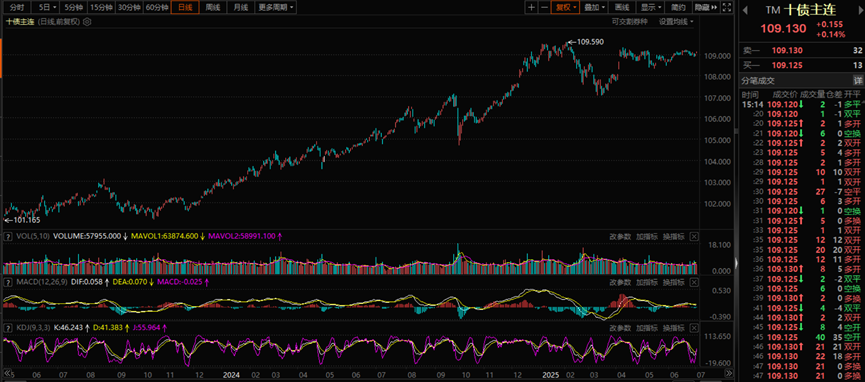865x382 pixels.
Task: Open the 叠加 overlay dropdown
Action: [x=594, y=8]
